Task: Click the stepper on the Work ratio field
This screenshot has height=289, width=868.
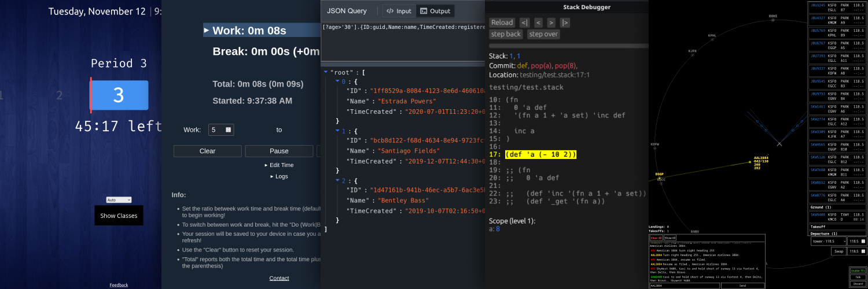Action: 229,130
